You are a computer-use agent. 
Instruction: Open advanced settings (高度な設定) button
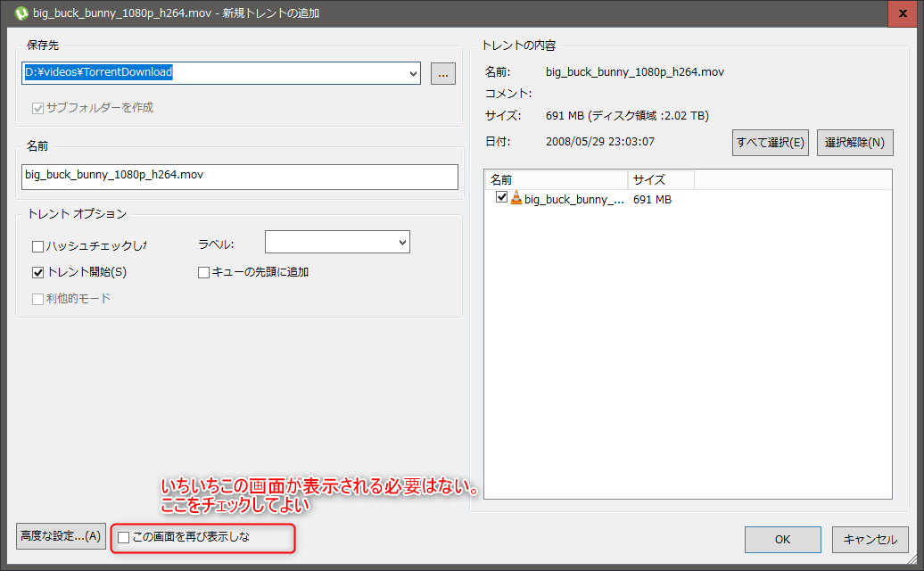61,536
